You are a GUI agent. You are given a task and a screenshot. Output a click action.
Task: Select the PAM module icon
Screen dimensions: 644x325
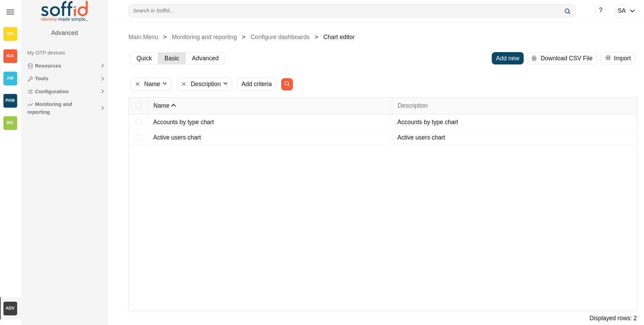tap(10, 100)
